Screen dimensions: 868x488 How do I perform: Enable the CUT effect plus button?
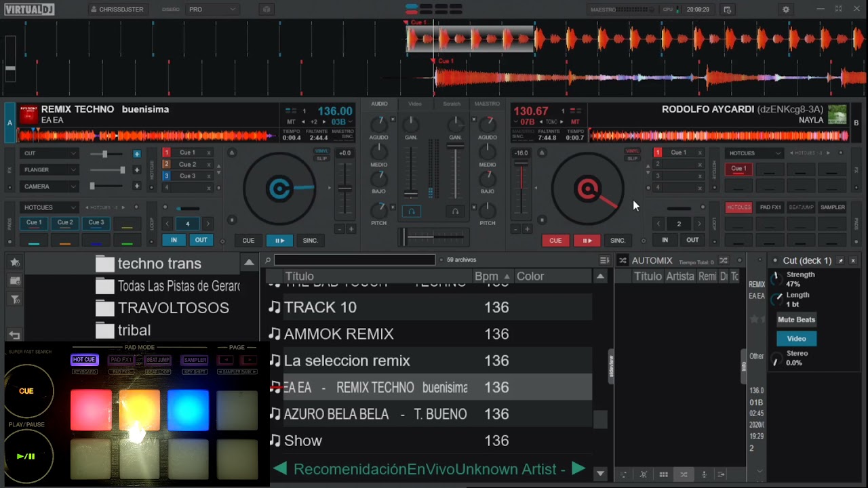(136, 154)
